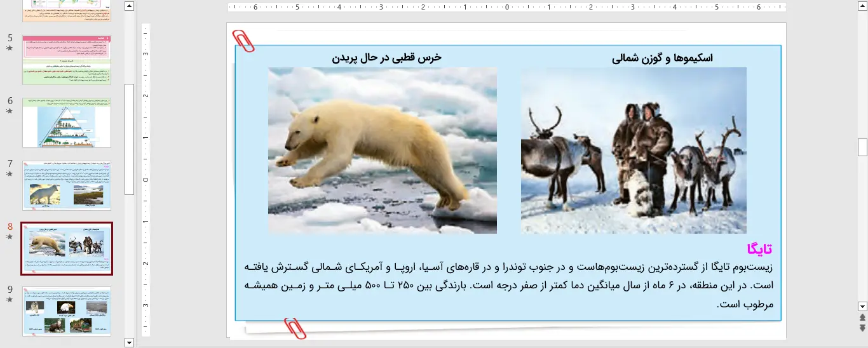The image size is (868, 348).
Task: Select the highlighted slide 8 thumbnail
Action: click(x=67, y=248)
